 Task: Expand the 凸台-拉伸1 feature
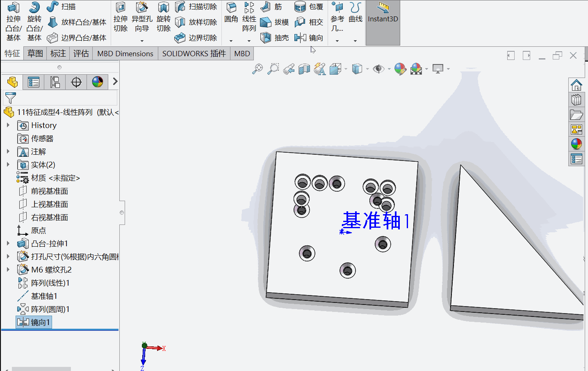[8, 243]
